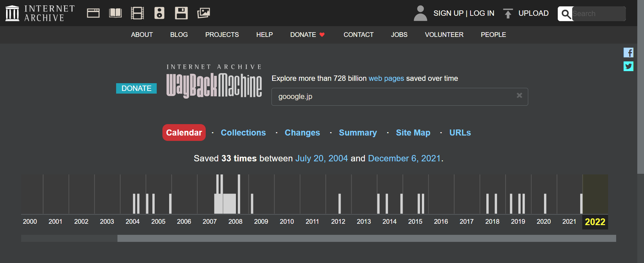Open the Images icon in top bar
The width and height of the screenshot is (644, 263).
(x=203, y=13)
